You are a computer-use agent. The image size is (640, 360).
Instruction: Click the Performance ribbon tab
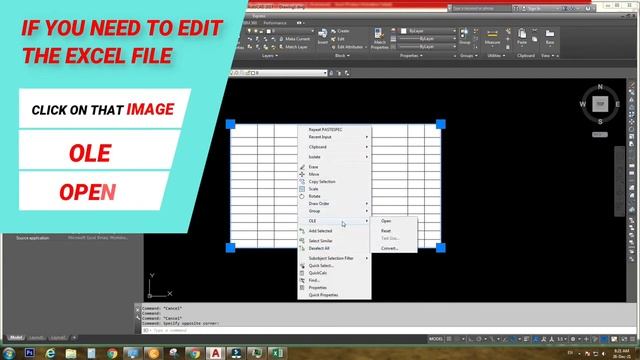(x=275, y=23)
